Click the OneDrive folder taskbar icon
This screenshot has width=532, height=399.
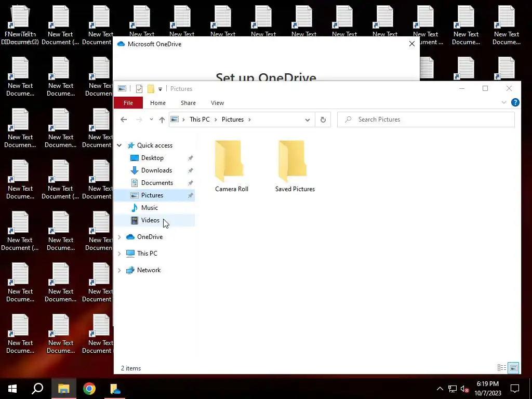[x=115, y=389]
